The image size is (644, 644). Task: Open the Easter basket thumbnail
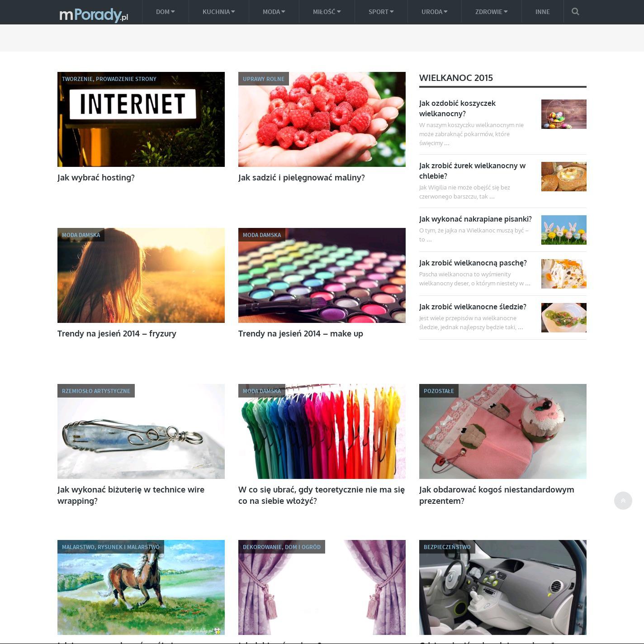click(x=563, y=114)
